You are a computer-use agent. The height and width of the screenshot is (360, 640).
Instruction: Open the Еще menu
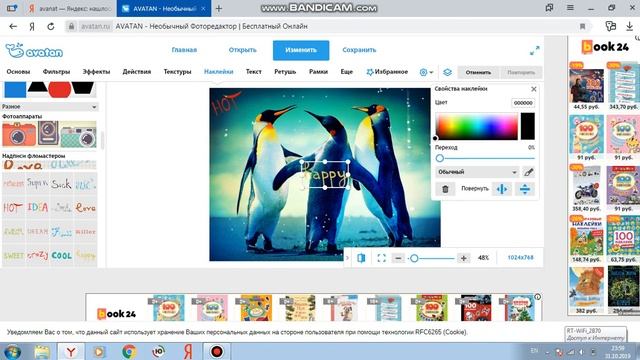(347, 72)
